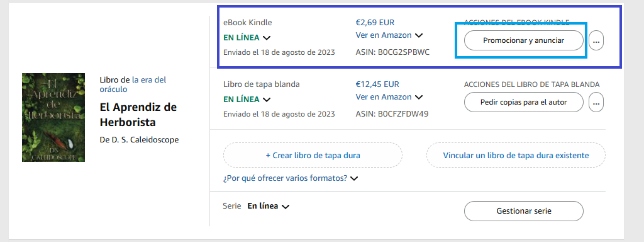Screen dimensions: 644x242
Task: Click Pedir copias para el autor button
Action: pyautogui.click(x=524, y=102)
